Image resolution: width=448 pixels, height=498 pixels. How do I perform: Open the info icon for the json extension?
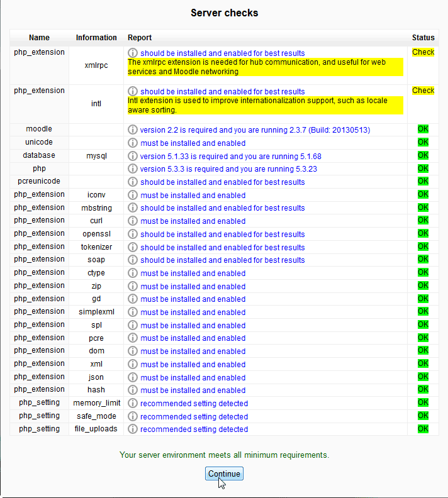(132, 377)
